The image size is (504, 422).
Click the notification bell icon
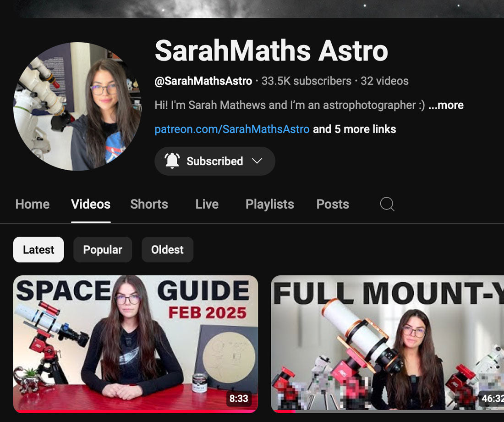(172, 161)
